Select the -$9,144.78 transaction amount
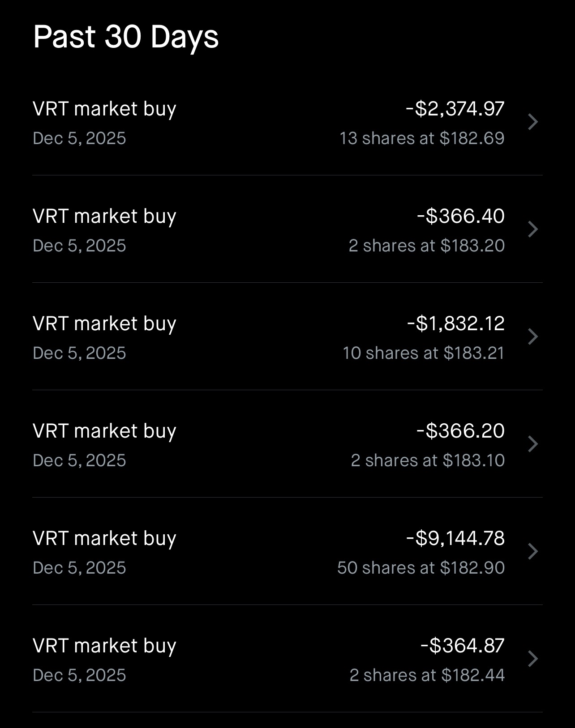Screen dimensions: 575x728 pyautogui.click(x=455, y=538)
